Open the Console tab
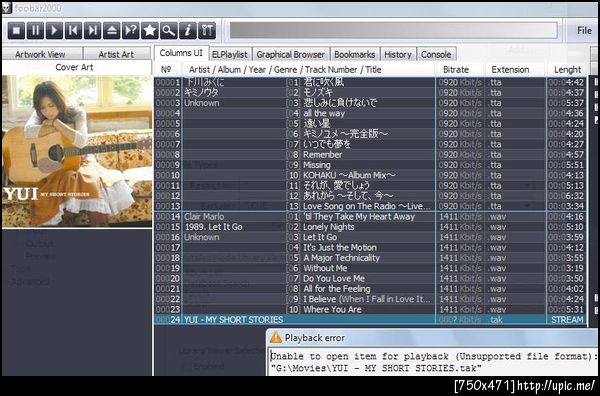The height and width of the screenshot is (396, 600). 436,55
